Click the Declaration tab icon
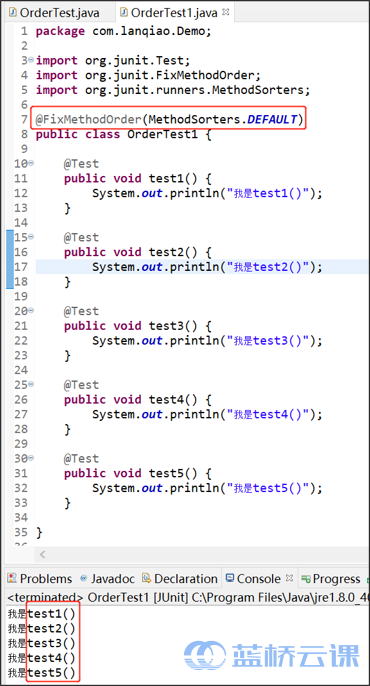Screen dimensions: 370x686 (x=147, y=578)
